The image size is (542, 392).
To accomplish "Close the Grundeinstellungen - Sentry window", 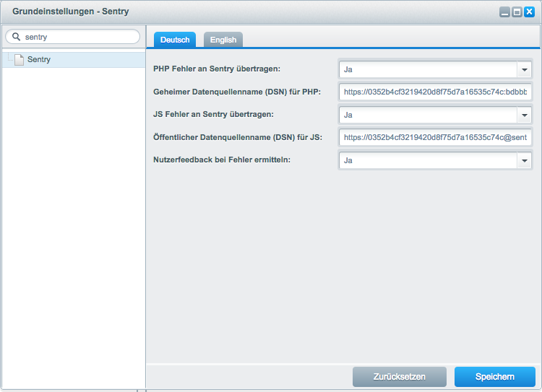I will click(x=529, y=12).
